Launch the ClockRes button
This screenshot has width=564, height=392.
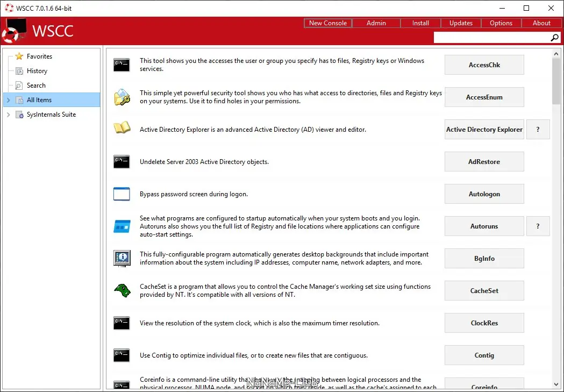tap(484, 323)
